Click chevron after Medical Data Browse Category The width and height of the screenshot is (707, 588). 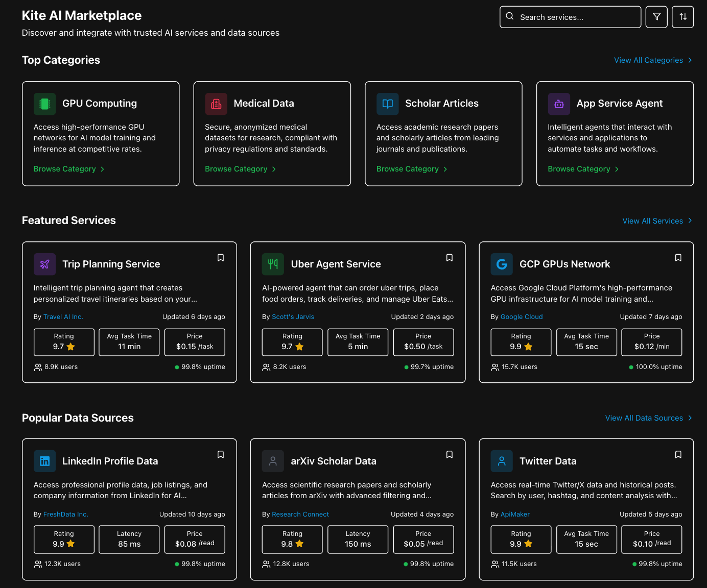click(x=274, y=169)
